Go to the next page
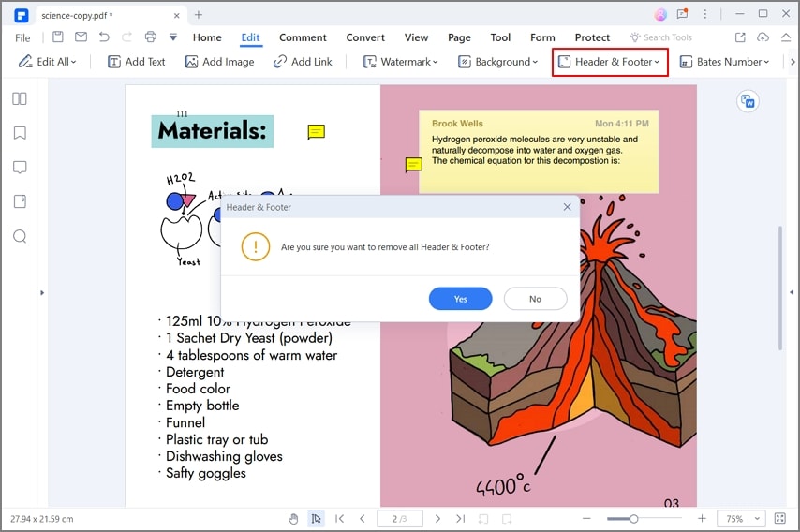This screenshot has width=800, height=532. tap(437, 519)
